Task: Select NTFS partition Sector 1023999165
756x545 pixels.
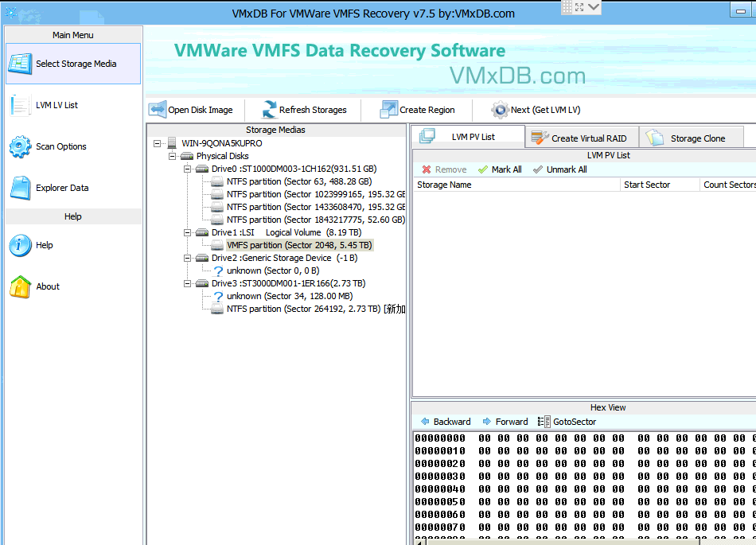Action: (316, 194)
